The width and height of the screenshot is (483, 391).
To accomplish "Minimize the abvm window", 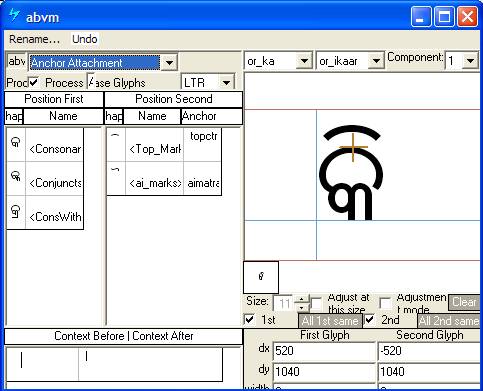I will pyautogui.click(x=421, y=16).
